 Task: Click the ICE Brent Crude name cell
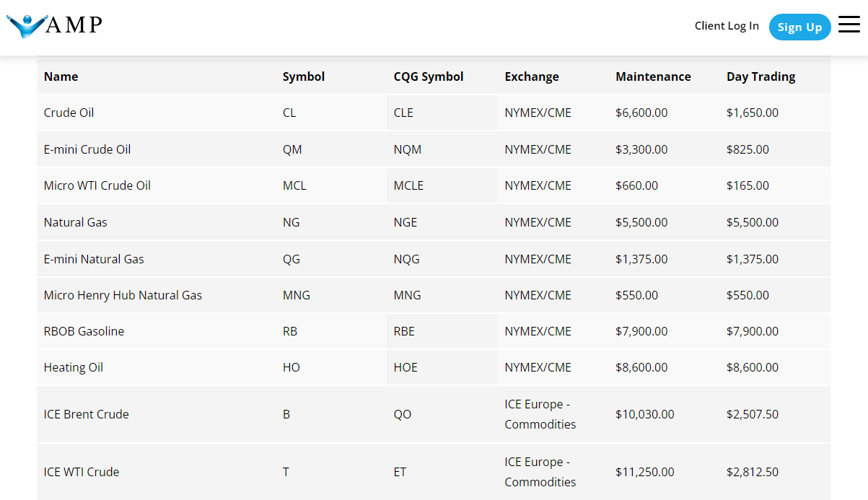pos(86,414)
